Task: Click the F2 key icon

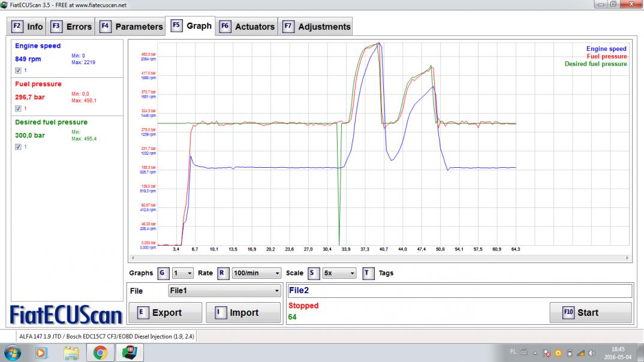Action: 17,26
